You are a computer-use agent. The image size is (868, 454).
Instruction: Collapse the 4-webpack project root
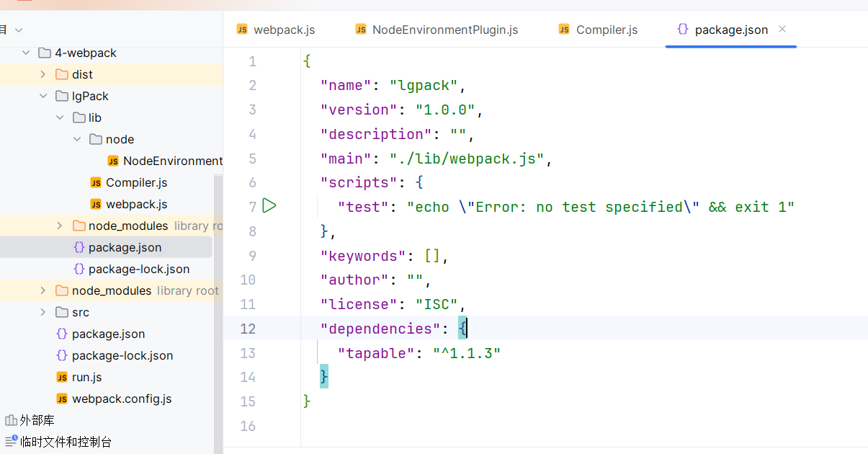(26, 53)
